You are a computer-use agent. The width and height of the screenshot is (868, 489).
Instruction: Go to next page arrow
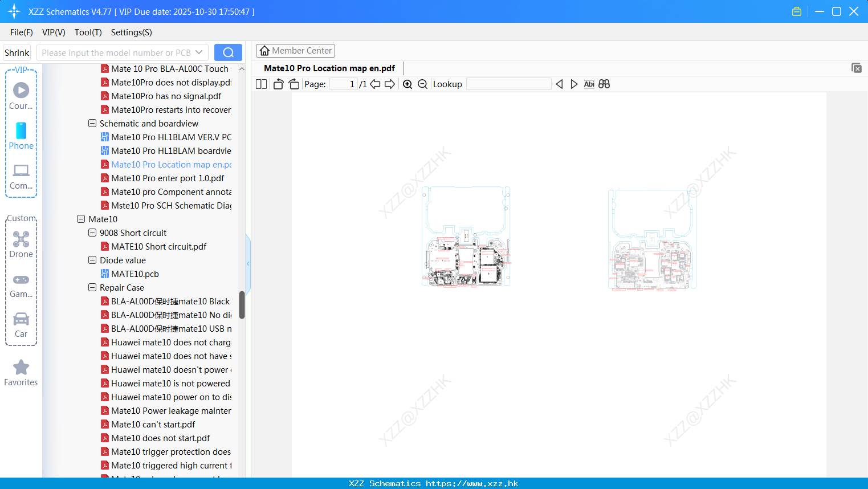click(x=390, y=84)
